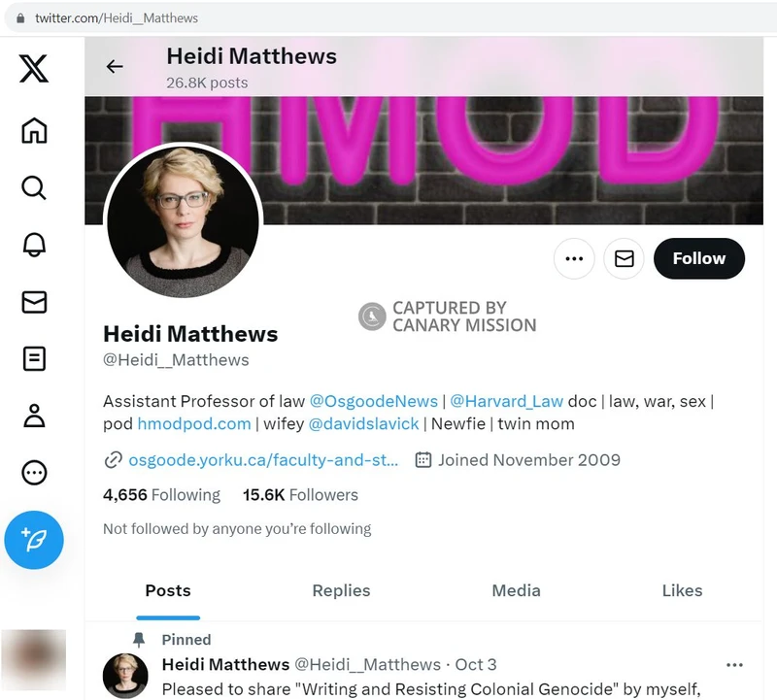
Task: Open the profile's three-dot options menu
Action: (573, 258)
